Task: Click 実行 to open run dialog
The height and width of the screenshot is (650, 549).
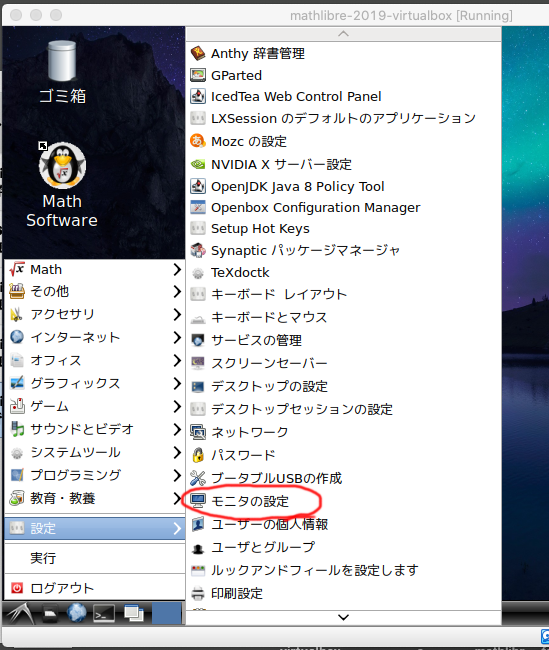Action: (95, 558)
